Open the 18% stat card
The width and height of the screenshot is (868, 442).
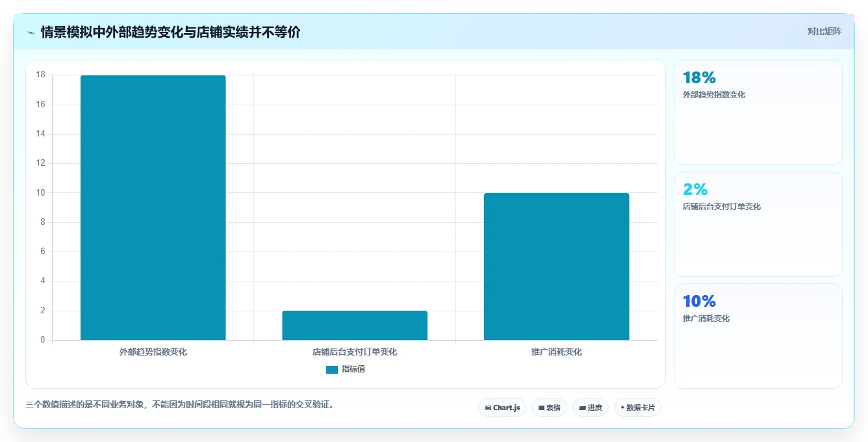[x=758, y=112]
